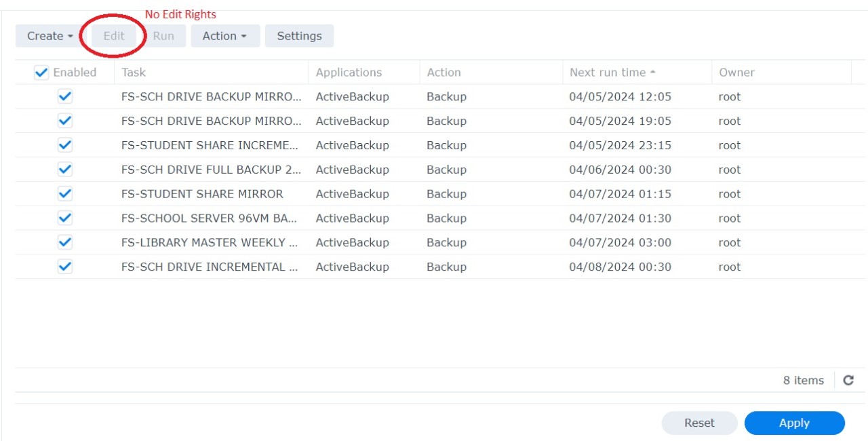The width and height of the screenshot is (868, 441).
Task: Click the next run time 04/07/2024 01:30
Action: 620,218
